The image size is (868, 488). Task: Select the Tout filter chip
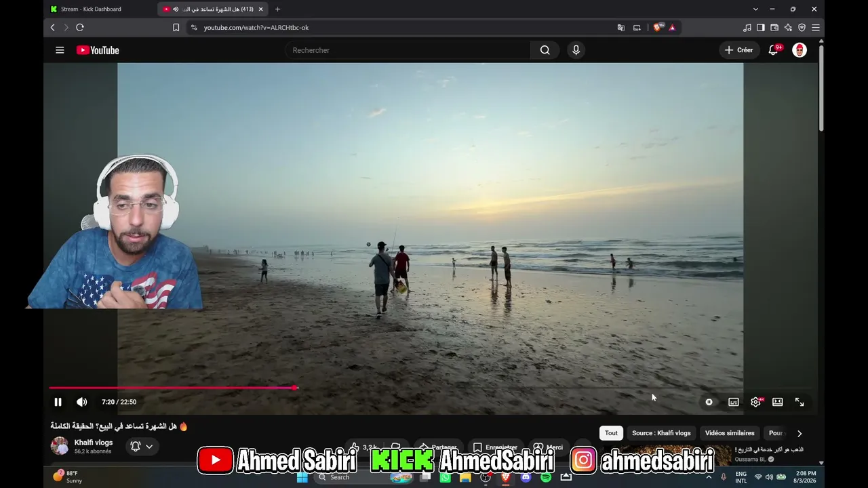tap(611, 433)
